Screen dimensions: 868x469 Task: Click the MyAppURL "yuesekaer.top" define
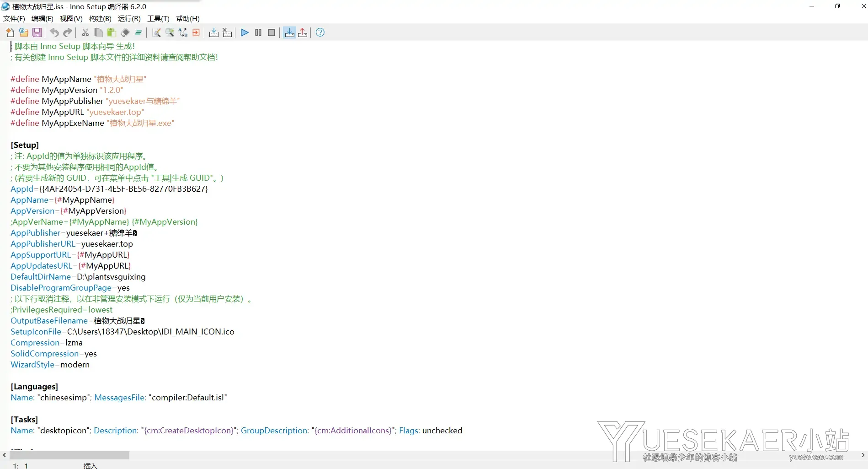pos(77,112)
